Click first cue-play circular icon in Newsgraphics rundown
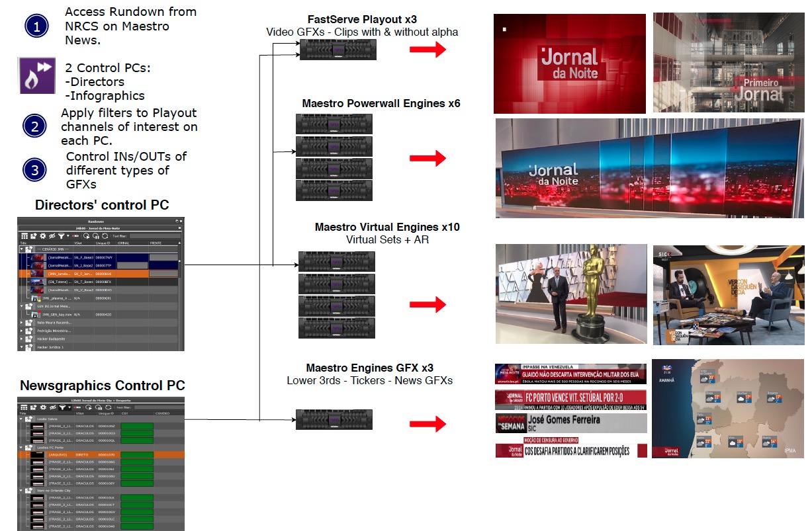Image resolution: width=812 pixels, height=531 pixels. tap(89, 407)
